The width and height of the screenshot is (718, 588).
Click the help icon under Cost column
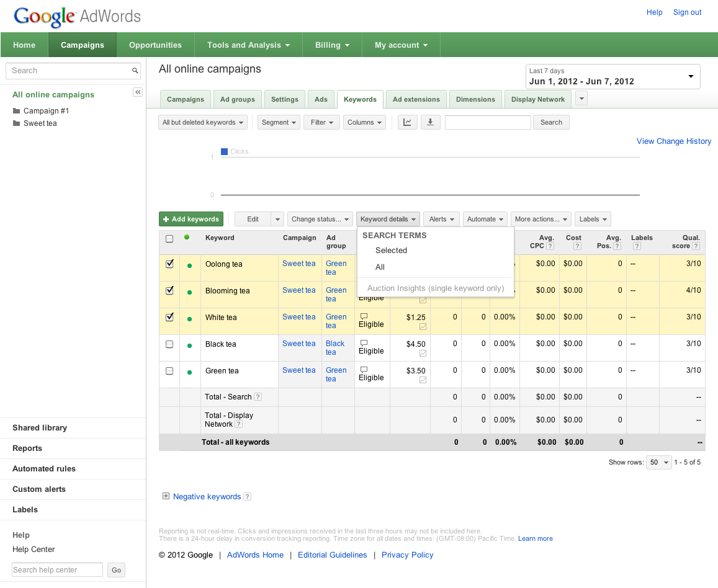tap(577, 246)
